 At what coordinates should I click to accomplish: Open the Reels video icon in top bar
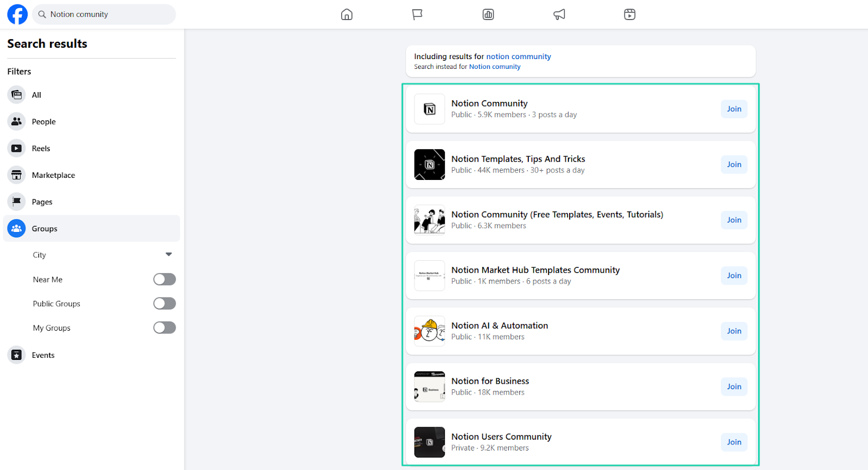[x=629, y=15]
